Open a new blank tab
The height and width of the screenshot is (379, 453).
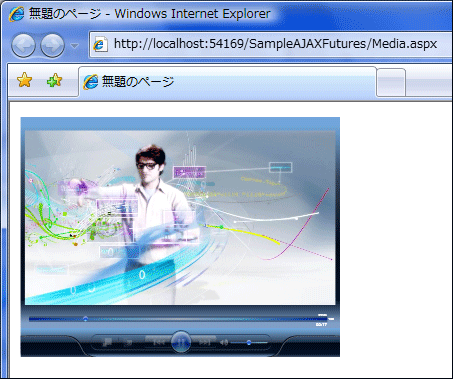[x=391, y=83]
